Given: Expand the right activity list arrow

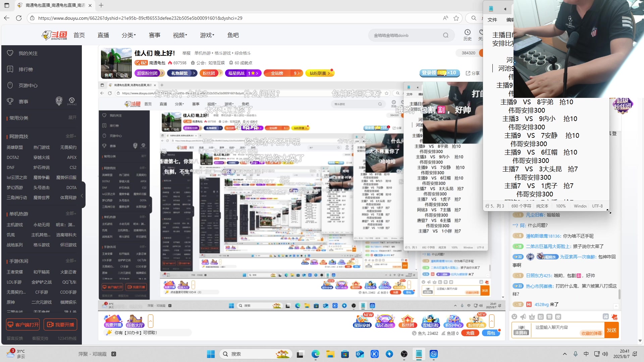Looking at the screenshot, I should [x=492, y=321].
